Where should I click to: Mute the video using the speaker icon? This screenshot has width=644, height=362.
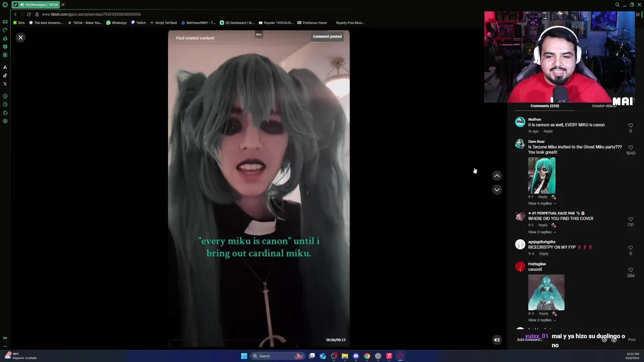click(x=497, y=339)
